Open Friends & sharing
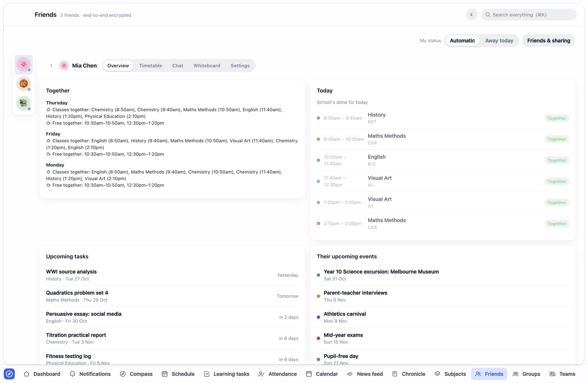The width and height of the screenshot is (588, 383). tap(549, 40)
